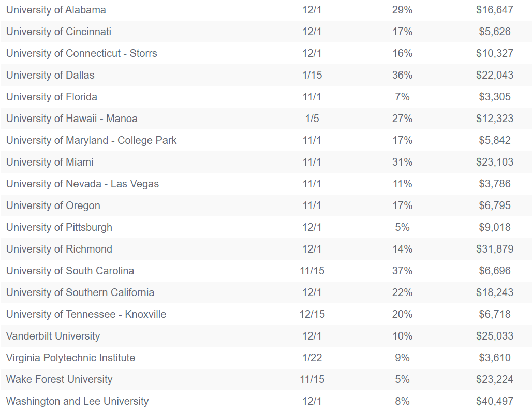The height and width of the screenshot is (412, 532).
Task: Select University of Southern California name
Action: tap(80, 292)
